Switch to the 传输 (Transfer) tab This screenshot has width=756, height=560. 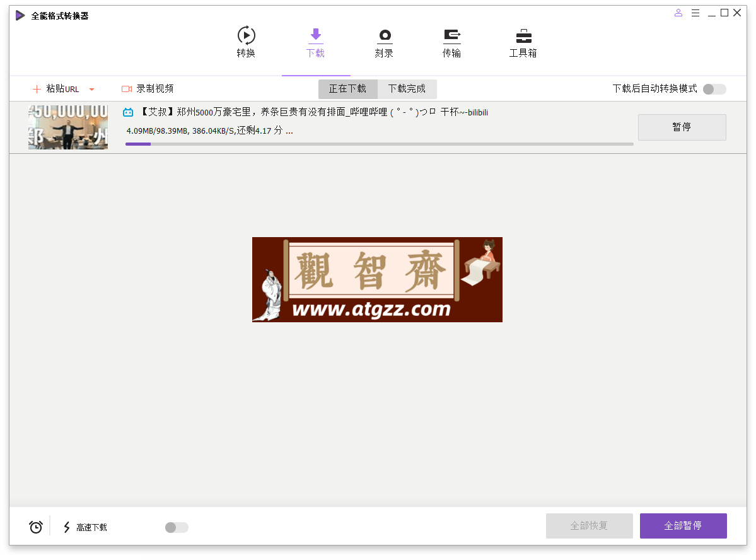click(x=451, y=42)
